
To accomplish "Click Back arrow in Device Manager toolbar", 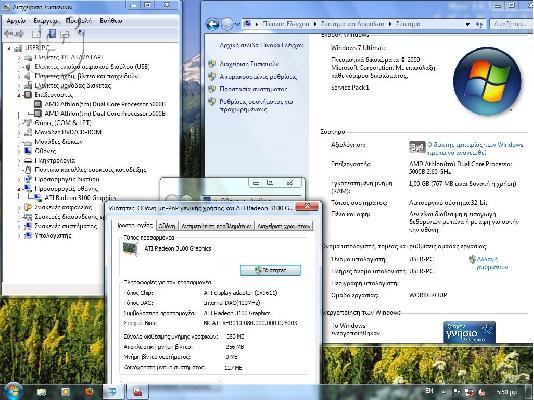I will pos(9,33).
